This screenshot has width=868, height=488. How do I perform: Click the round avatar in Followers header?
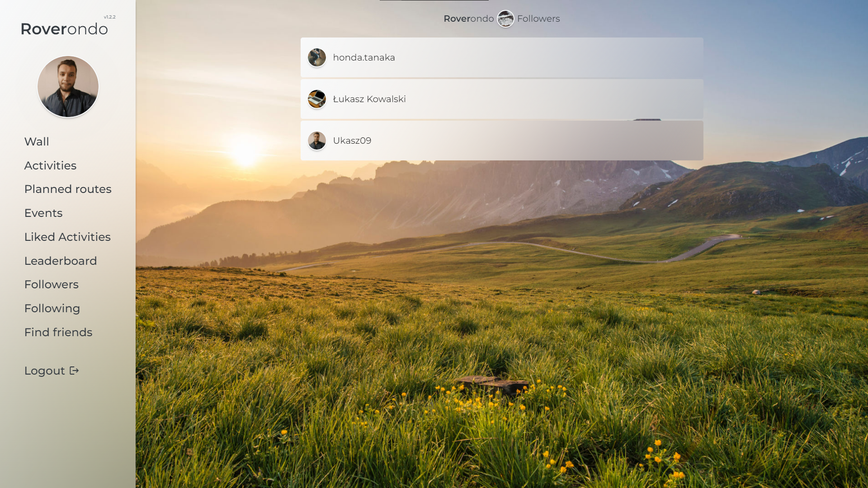505,19
